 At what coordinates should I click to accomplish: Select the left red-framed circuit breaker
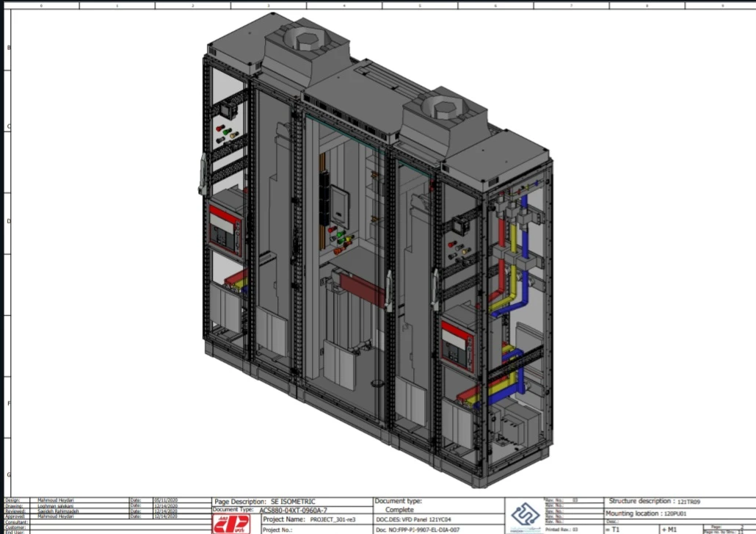click(x=225, y=230)
